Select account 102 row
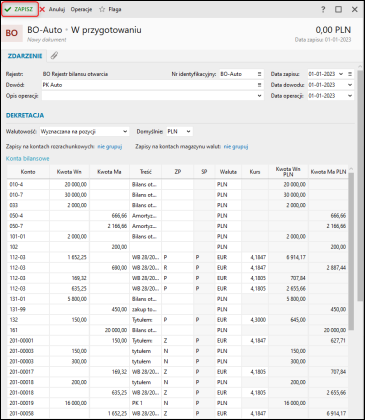Screen dimensions: 365x420 (177, 247)
